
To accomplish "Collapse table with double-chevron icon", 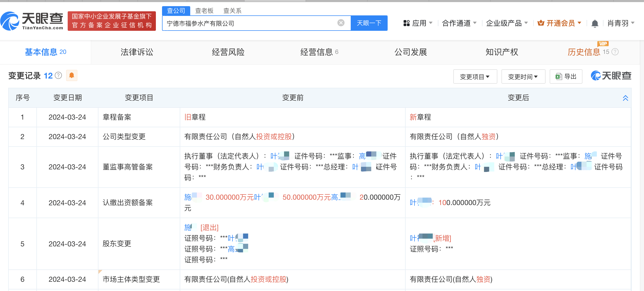I will tap(626, 98).
